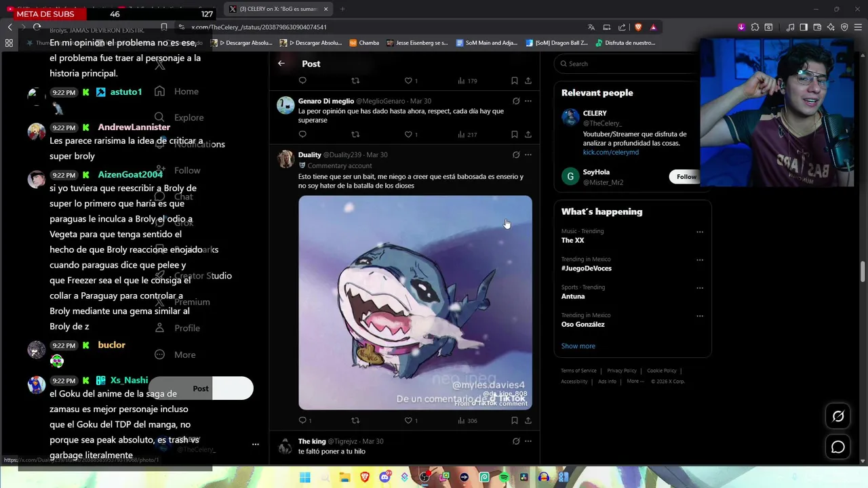Open Spotify from the taskbar
This screenshot has width=868, height=488.
(x=504, y=477)
